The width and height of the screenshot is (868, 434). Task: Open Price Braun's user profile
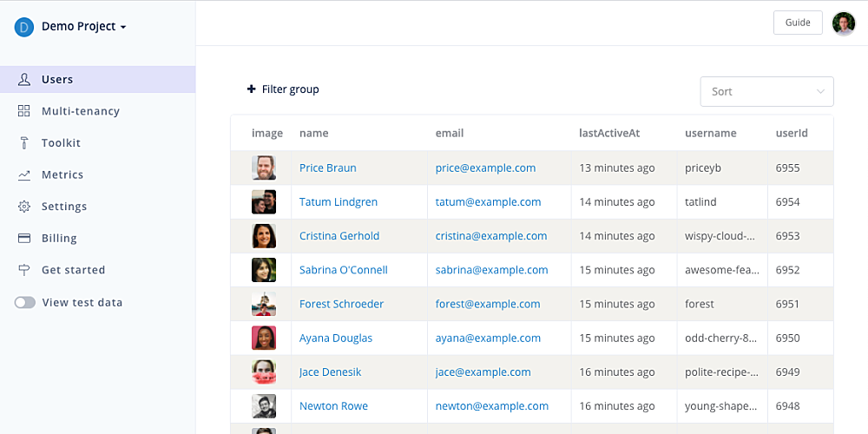pyautogui.click(x=328, y=168)
